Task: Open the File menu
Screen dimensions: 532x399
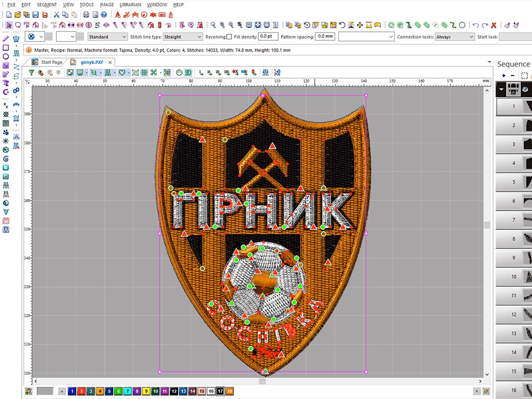Action: [11, 5]
